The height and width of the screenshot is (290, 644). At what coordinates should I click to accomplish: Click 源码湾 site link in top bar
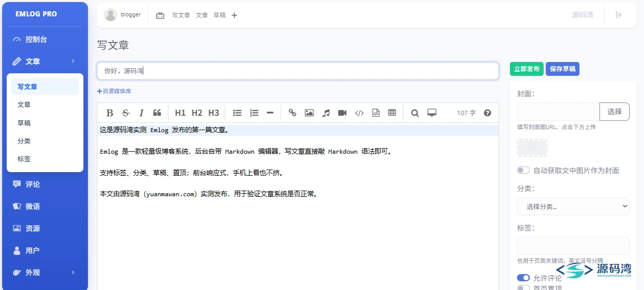[x=583, y=15]
